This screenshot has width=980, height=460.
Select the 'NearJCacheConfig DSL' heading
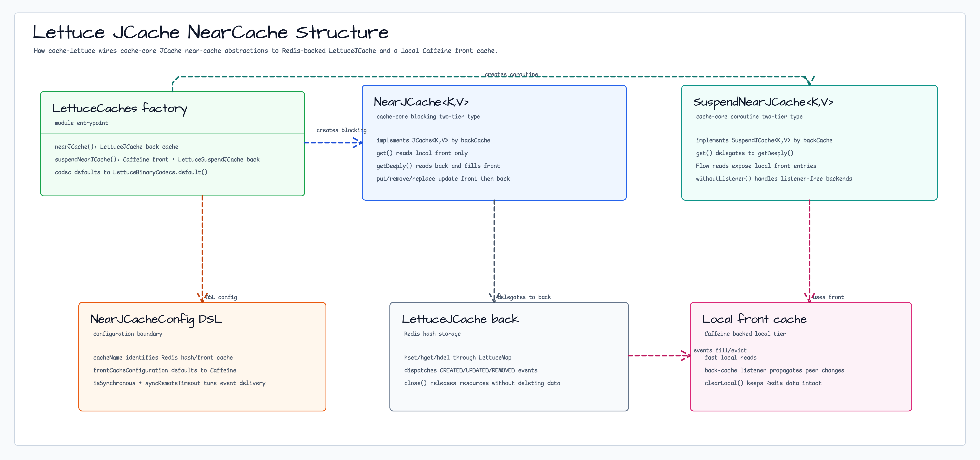click(x=156, y=319)
